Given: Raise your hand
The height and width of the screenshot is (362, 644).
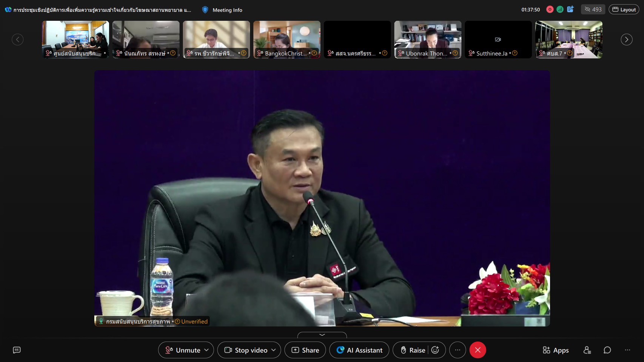Looking at the screenshot, I should coord(412,350).
